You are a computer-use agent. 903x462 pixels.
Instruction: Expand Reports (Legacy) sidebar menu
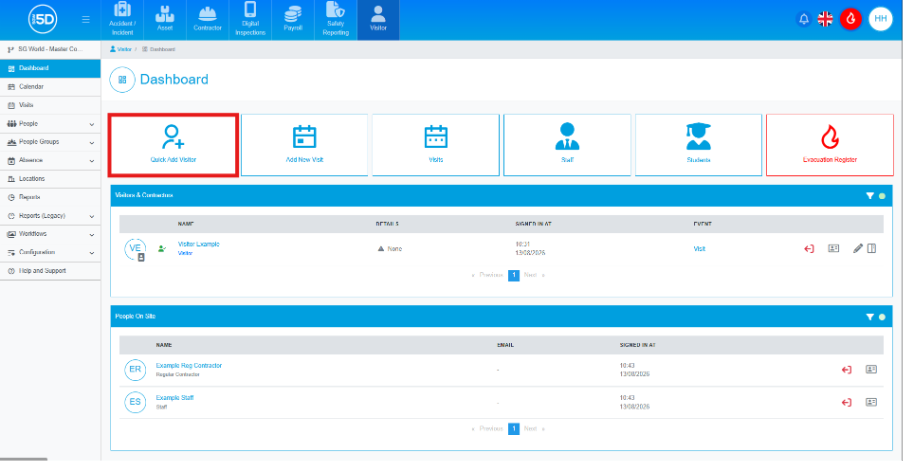point(50,215)
